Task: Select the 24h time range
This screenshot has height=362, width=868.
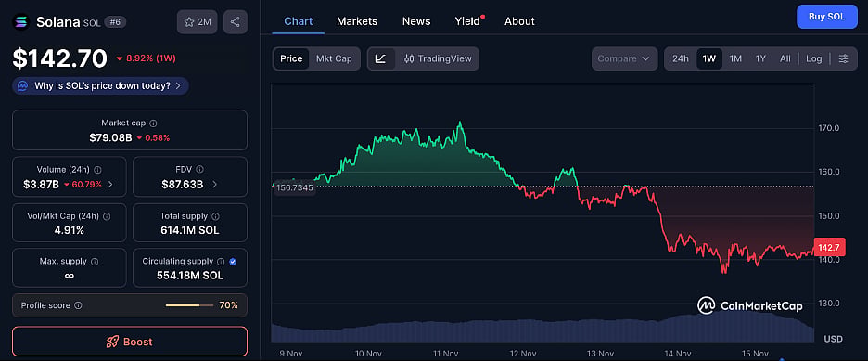Action: [x=681, y=58]
